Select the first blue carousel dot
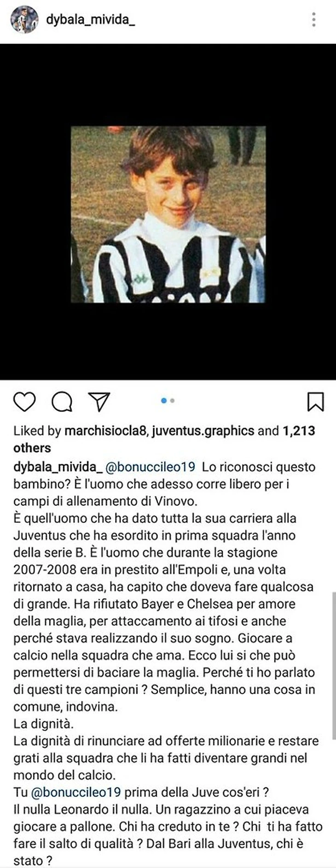 click(x=163, y=401)
